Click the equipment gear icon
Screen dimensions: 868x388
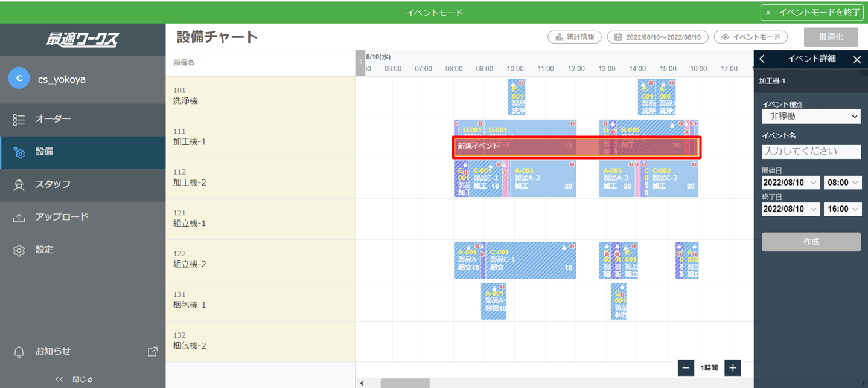[x=19, y=152]
